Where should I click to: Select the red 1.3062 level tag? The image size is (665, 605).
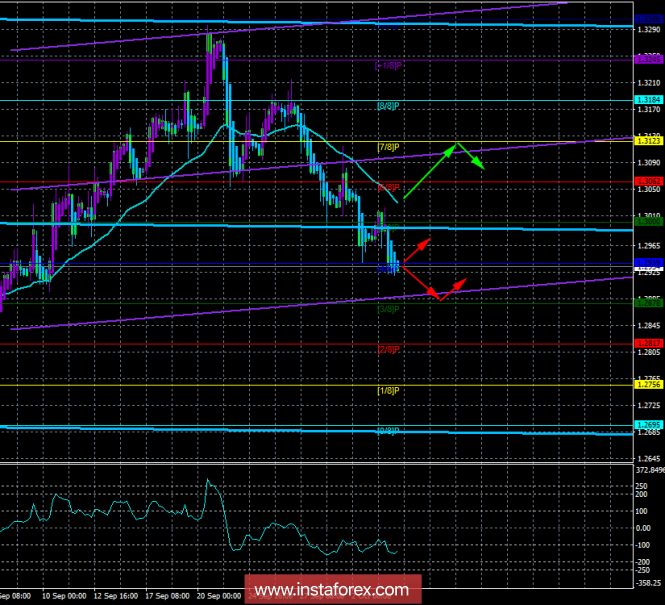(x=649, y=181)
